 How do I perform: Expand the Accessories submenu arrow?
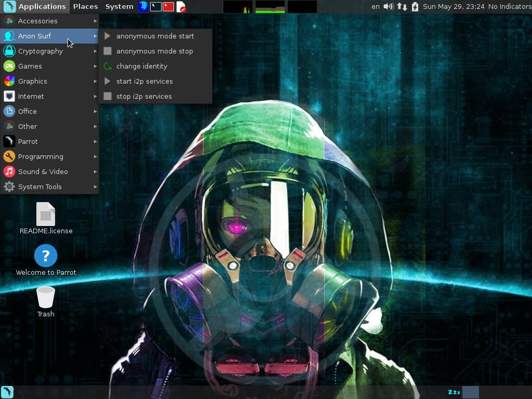point(96,21)
